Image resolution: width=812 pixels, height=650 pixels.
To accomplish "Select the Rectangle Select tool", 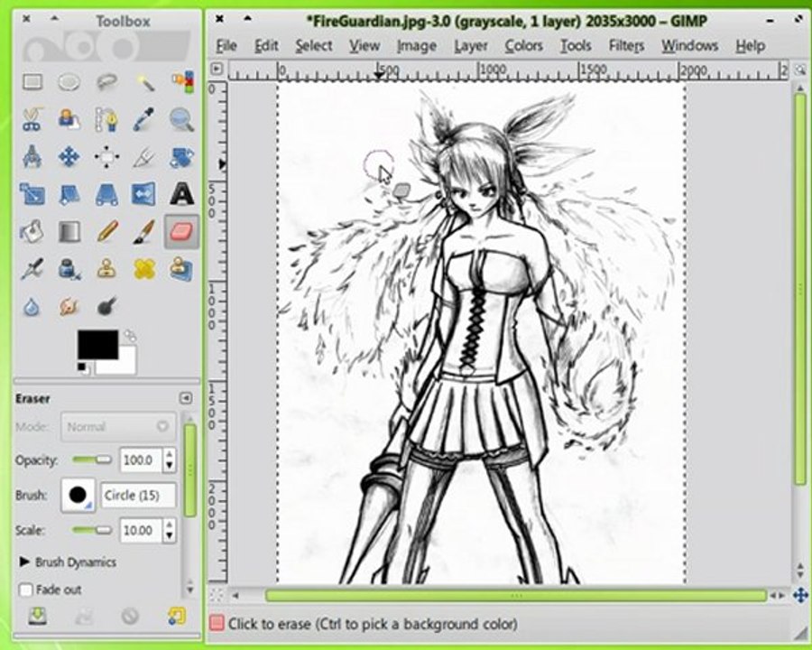I will [x=32, y=82].
